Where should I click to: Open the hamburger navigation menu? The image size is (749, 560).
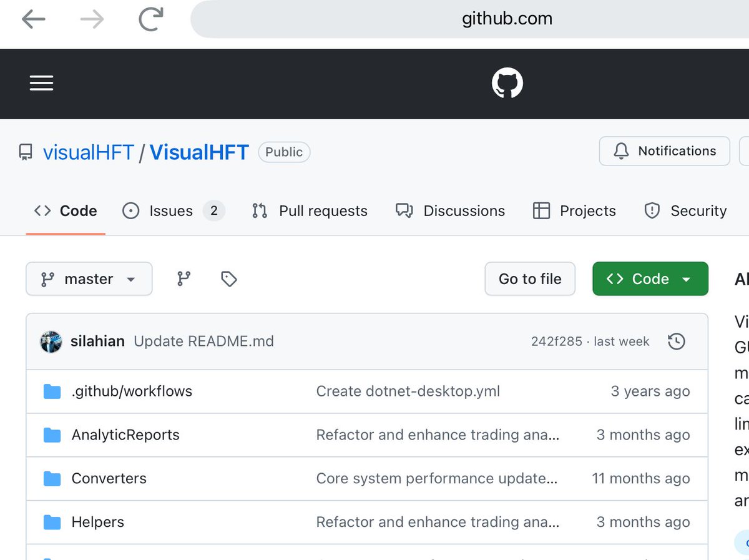click(41, 83)
